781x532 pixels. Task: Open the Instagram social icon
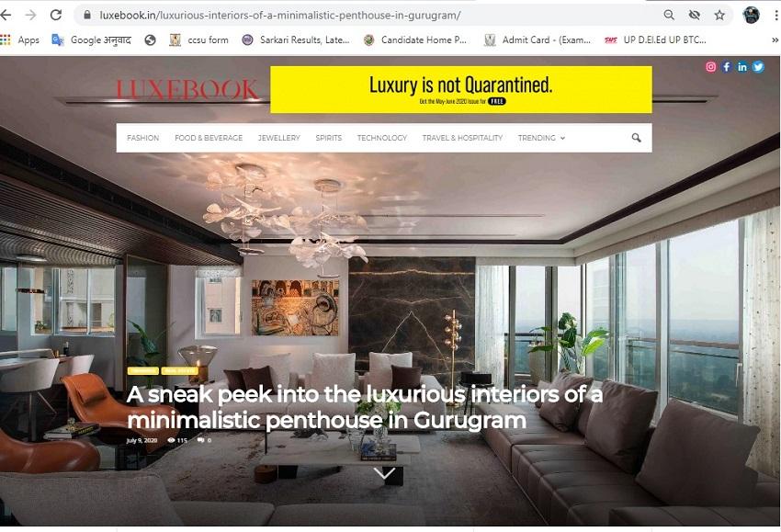(711, 67)
